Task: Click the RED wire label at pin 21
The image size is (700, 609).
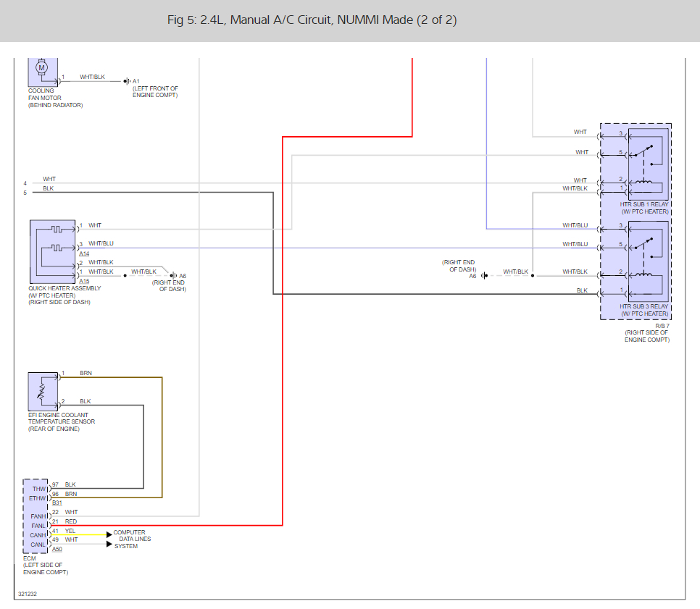Action: pos(70,521)
